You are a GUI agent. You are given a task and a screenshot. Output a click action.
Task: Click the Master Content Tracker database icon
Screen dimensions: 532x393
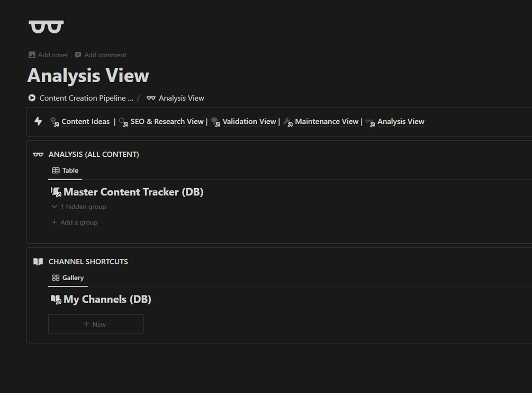point(56,192)
